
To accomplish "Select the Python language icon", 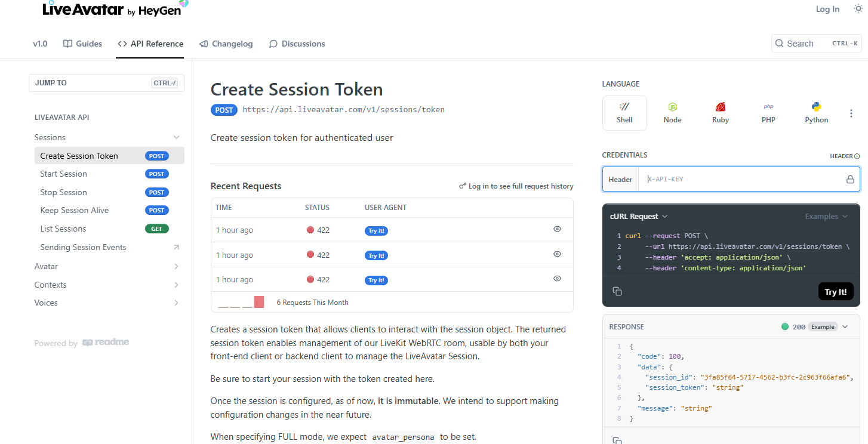I will 816,113.
